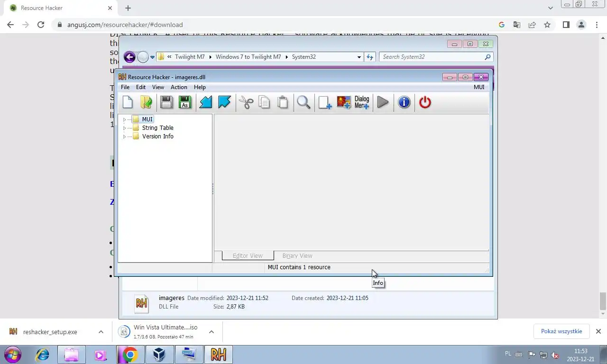Screen dimensions: 607x364
Task: Click Chrome reload page button
Action: pos(41,25)
